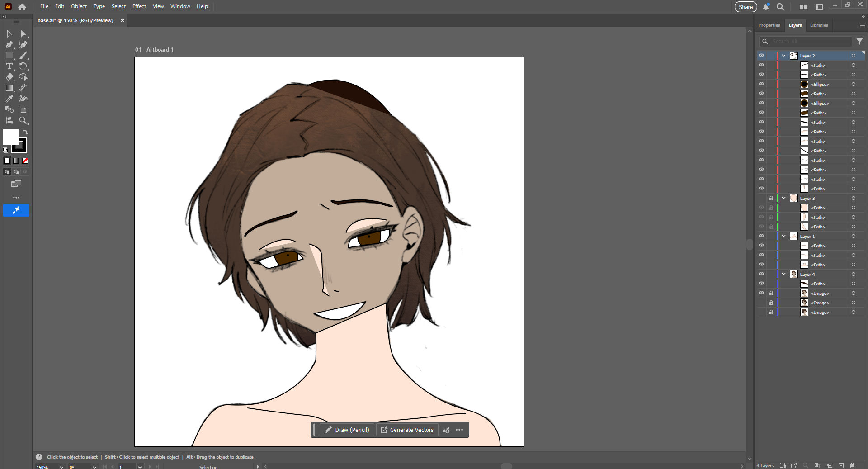The width and height of the screenshot is (868, 469).
Task: Switch to the Libraries tab
Action: click(819, 25)
